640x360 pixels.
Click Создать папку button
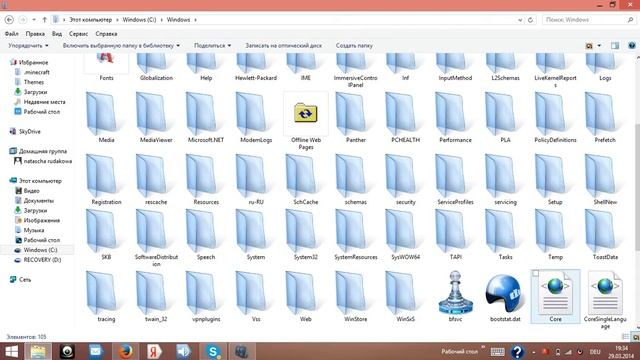point(354,46)
